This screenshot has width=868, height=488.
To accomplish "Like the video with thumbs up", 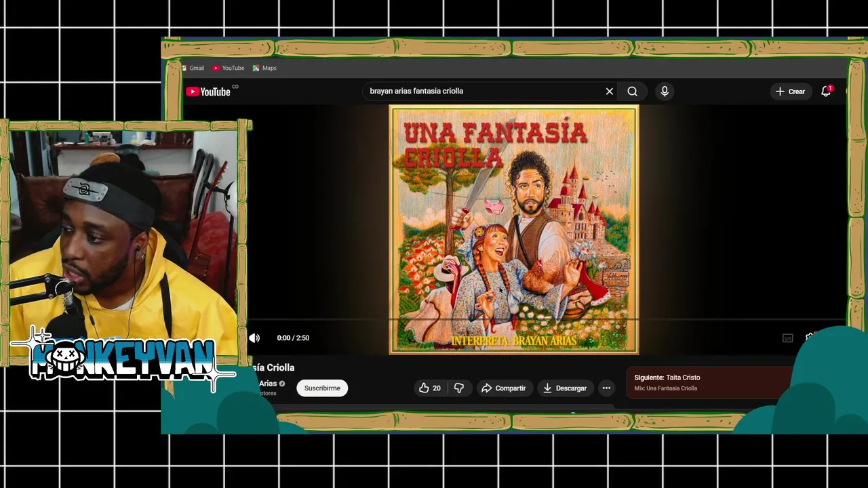I will (429, 388).
